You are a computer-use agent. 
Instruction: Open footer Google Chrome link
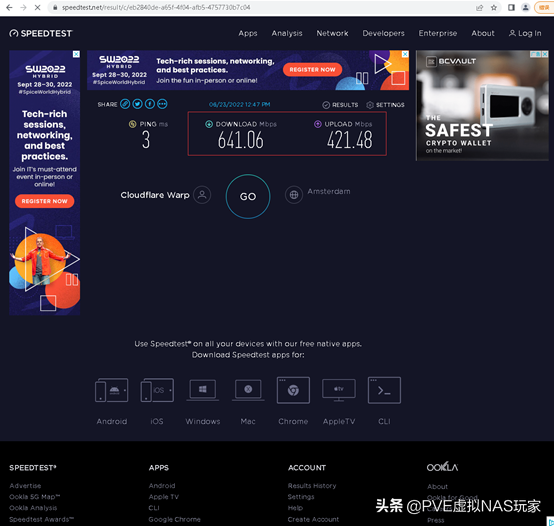click(175, 519)
